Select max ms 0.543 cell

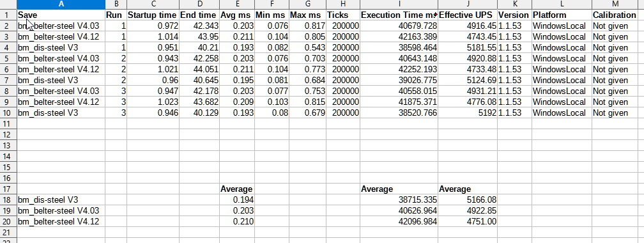(308, 48)
